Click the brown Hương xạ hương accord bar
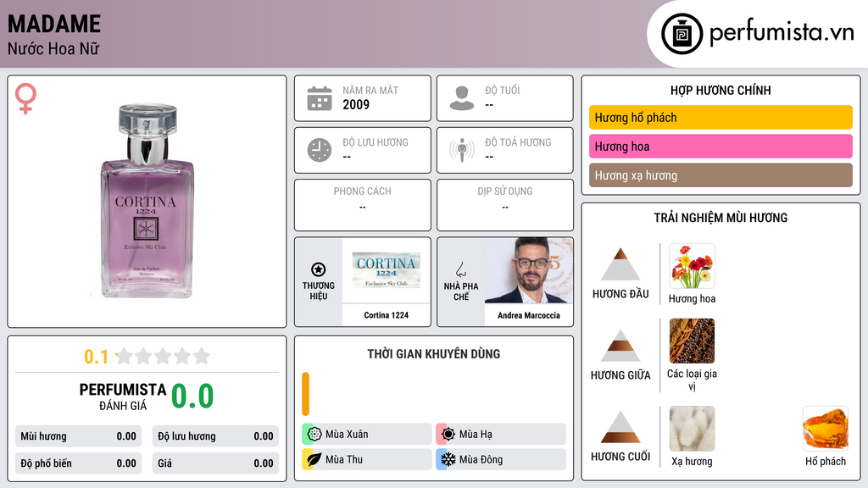 click(x=721, y=175)
